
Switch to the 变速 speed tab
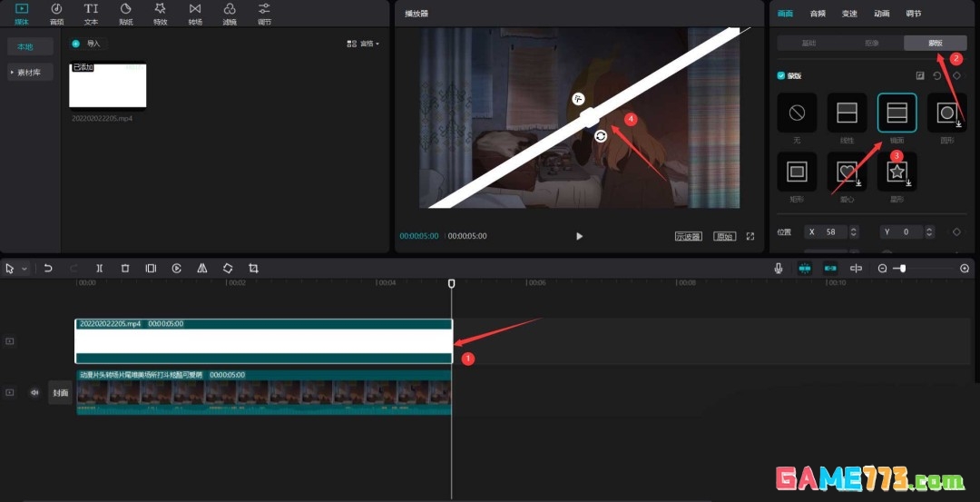pos(849,14)
